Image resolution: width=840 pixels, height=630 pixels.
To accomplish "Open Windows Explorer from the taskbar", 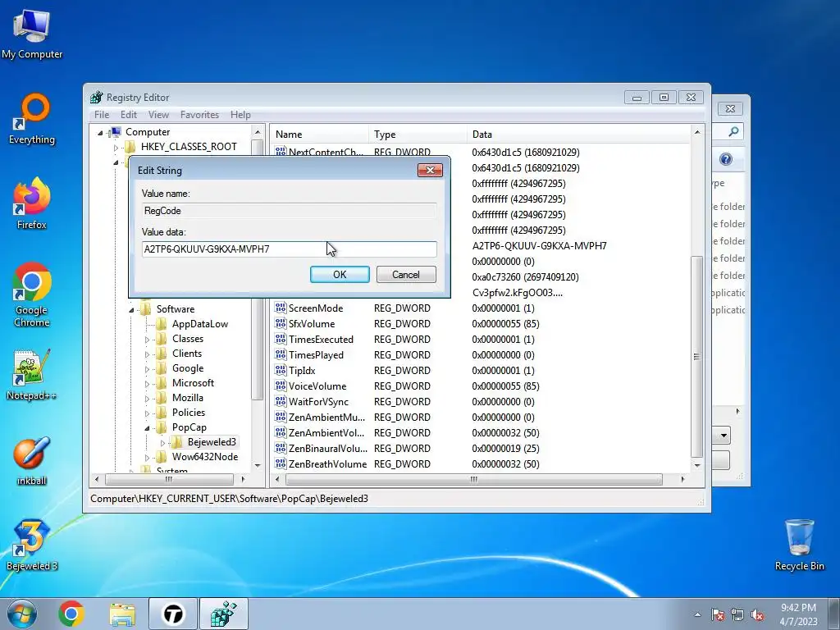I will [122, 614].
